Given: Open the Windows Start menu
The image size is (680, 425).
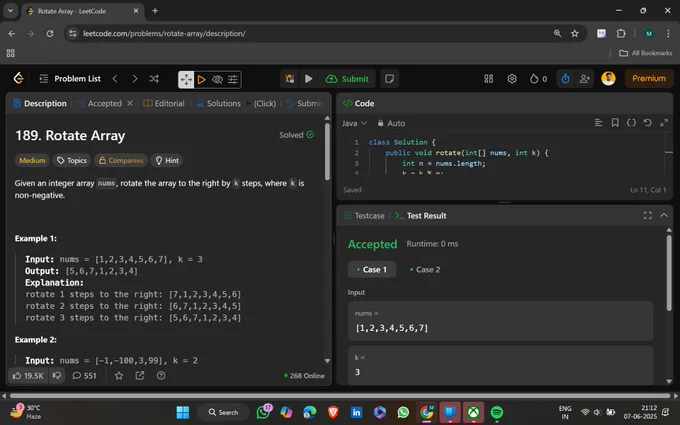Looking at the screenshot, I should click(183, 412).
